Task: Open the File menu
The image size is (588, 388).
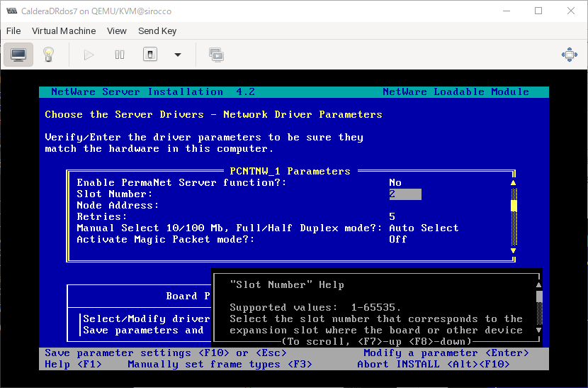Action: point(13,31)
